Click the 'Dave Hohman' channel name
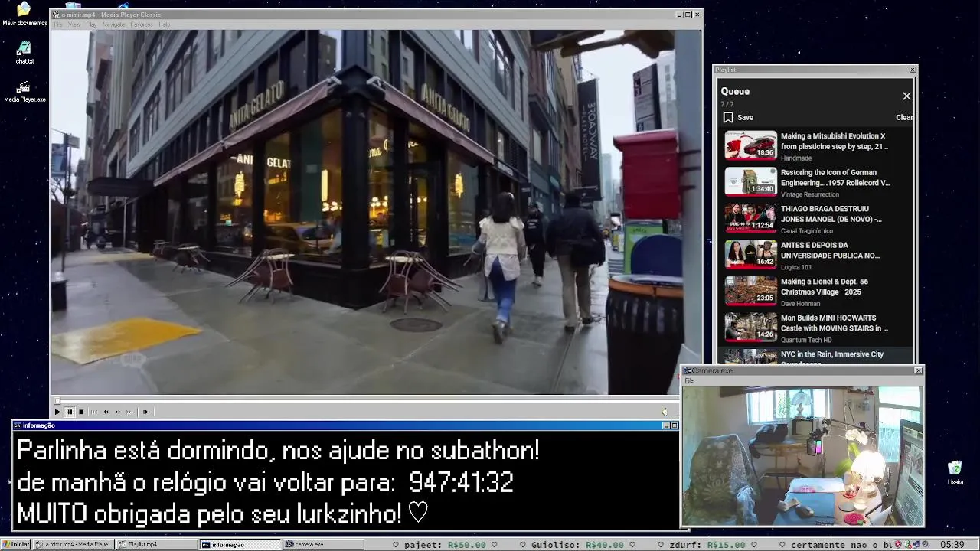980x551 pixels. pyautogui.click(x=800, y=304)
